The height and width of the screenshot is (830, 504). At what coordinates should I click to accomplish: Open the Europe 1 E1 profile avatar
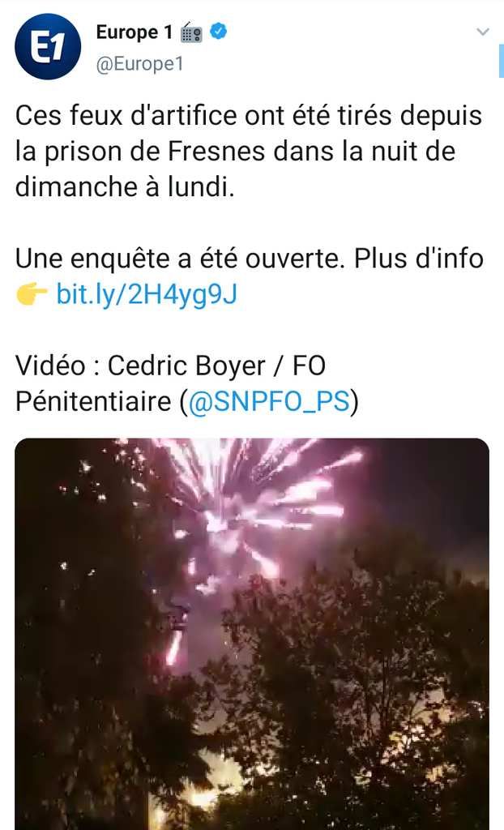pos(47,46)
